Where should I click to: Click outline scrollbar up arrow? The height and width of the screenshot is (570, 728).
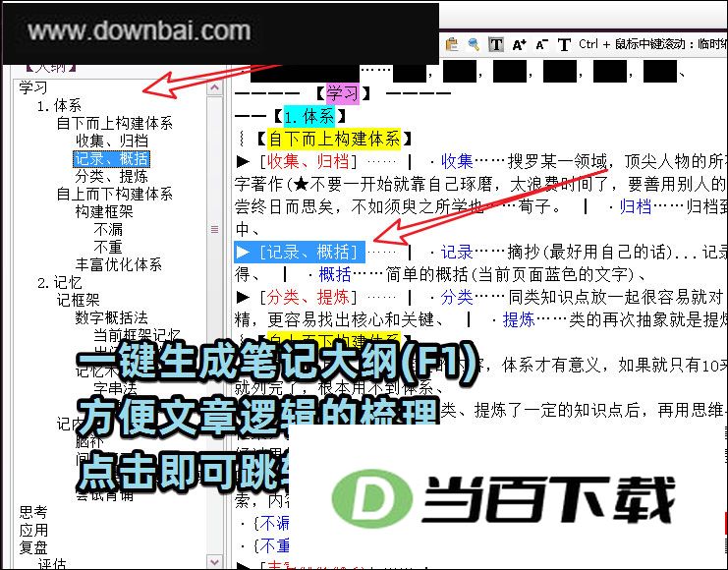(214, 87)
